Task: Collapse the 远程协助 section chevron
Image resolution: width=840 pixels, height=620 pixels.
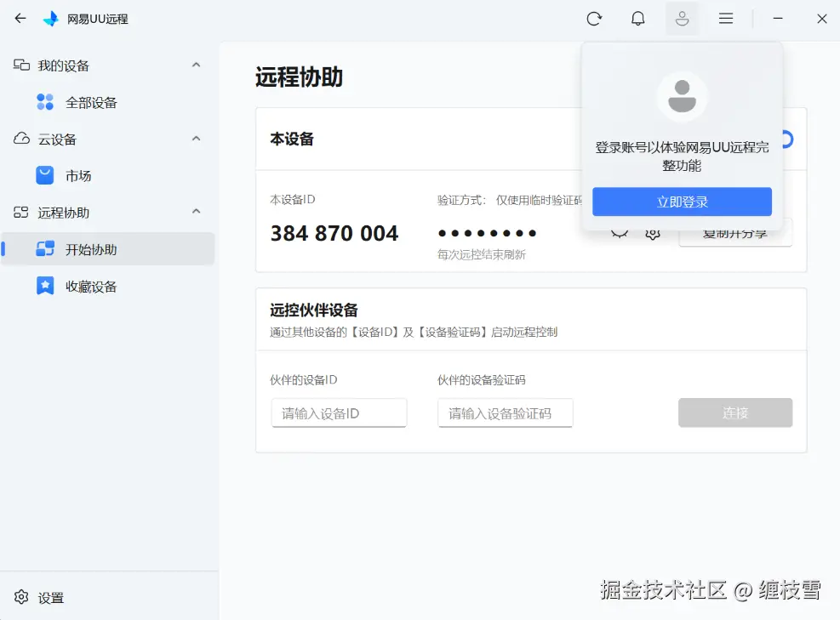Action: [x=196, y=212]
